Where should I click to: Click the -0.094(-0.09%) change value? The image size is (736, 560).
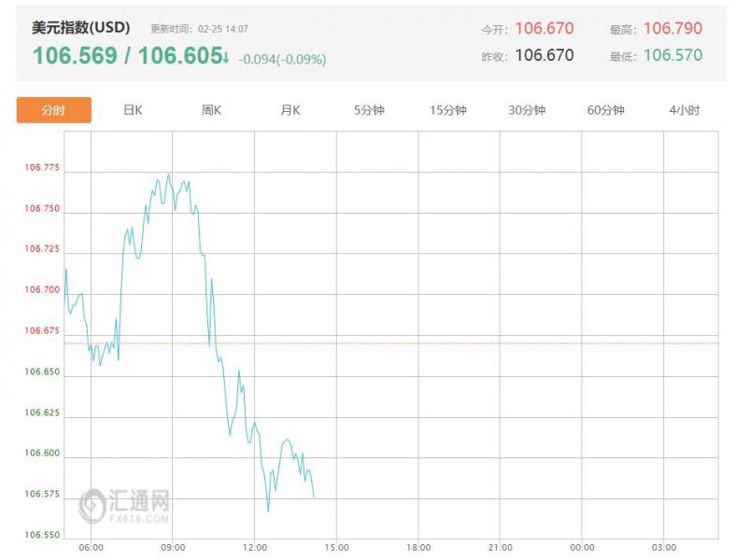[x=282, y=59]
